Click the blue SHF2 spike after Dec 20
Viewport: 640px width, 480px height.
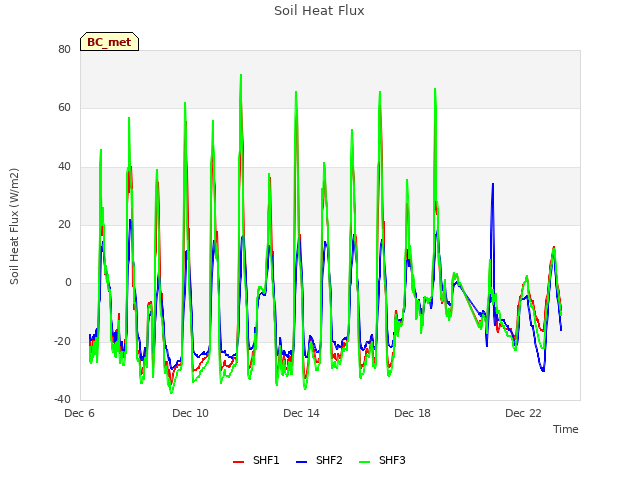493,184
